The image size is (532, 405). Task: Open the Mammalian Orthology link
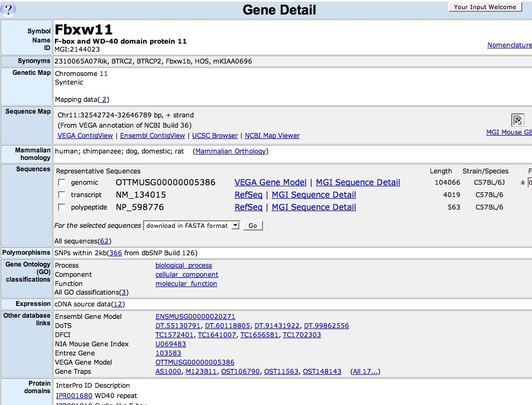click(x=230, y=151)
